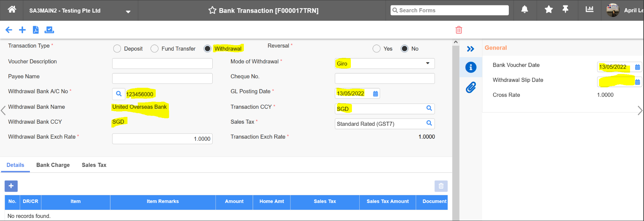This screenshot has width=644, height=221.
Task: Expand the company selector SA3MAIN2 dropdown
Action: pyautogui.click(x=128, y=12)
